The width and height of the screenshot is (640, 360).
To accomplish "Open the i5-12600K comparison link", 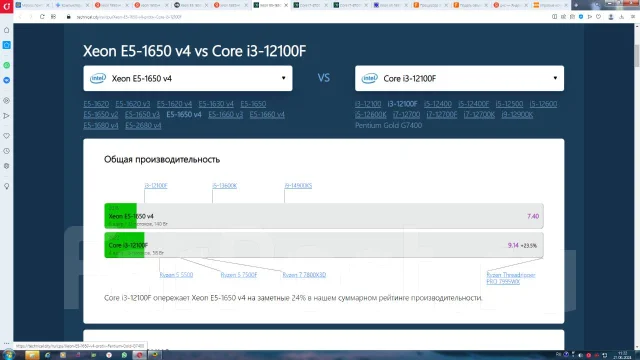I will pyautogui.click(x=371, y=115).
